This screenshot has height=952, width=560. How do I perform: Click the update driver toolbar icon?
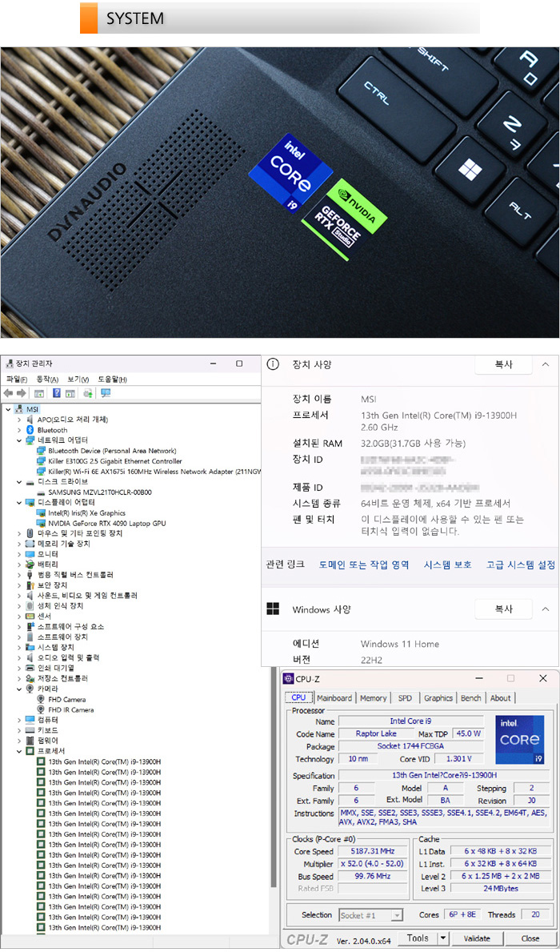tap(88, 393)
